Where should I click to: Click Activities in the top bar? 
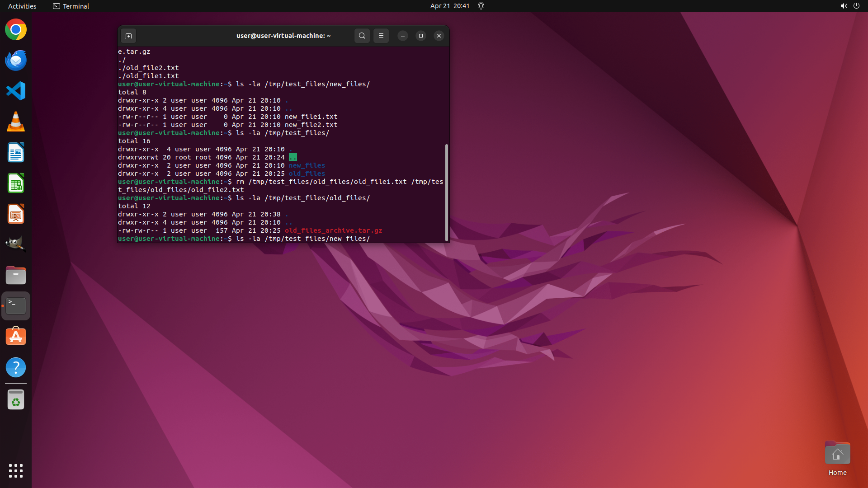point(22,6)
